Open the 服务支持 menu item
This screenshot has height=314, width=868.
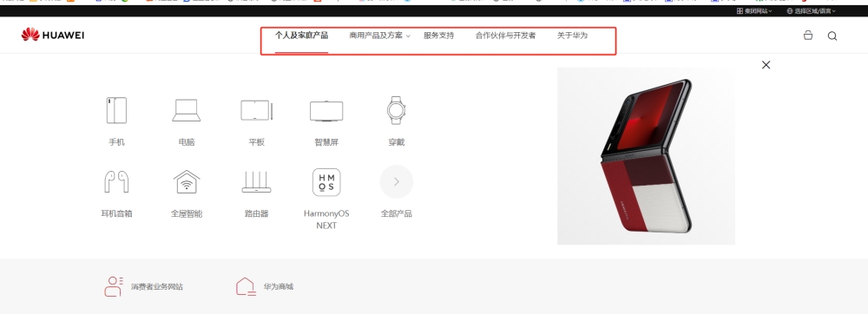[x=438, y=36]
